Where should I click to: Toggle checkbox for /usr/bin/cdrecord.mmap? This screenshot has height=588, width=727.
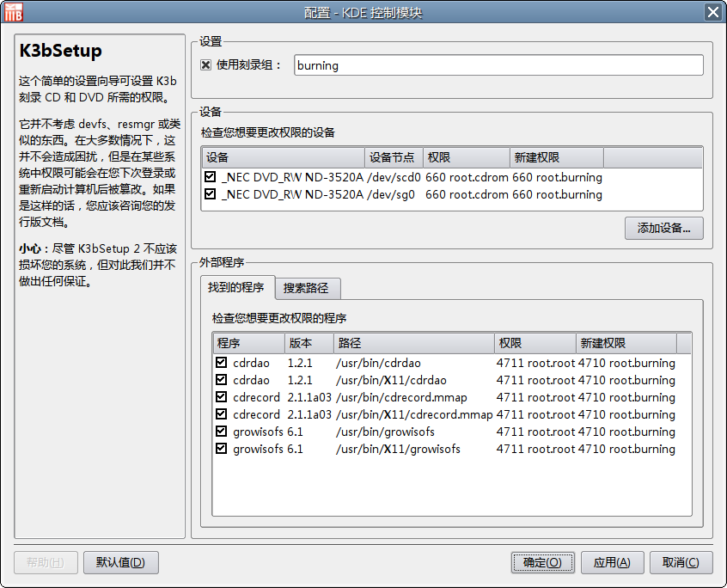(221, 397)
